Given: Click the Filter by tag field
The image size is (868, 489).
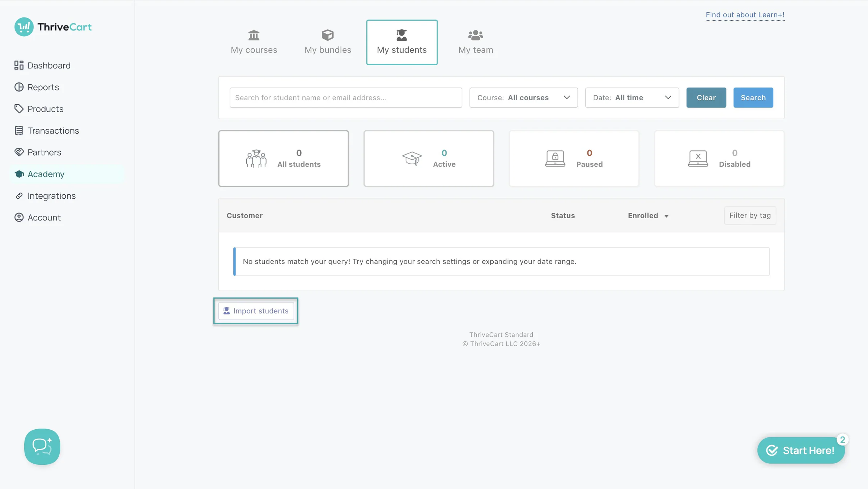Looking at the screenshot, I should pos(750,216).
